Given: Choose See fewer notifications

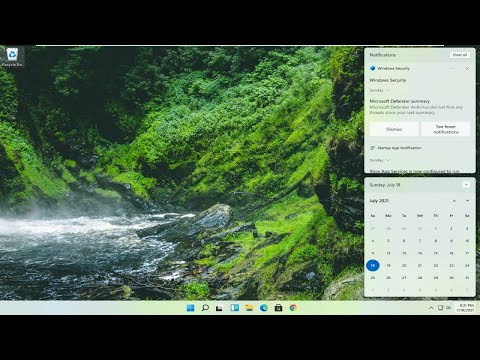Looking at the screenshot, I should click(446, 129).
